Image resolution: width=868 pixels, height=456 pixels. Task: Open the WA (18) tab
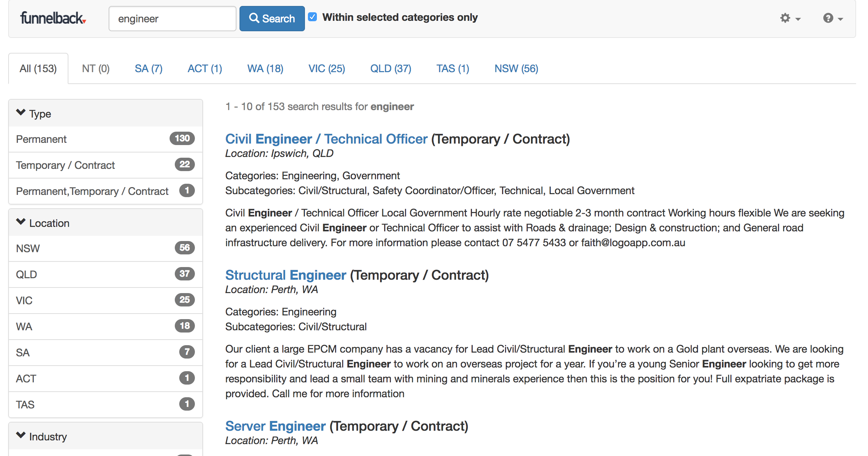tap(265, 69)
